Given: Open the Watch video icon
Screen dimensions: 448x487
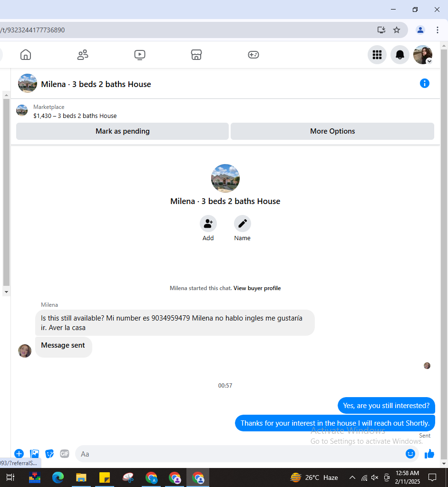Looking at the screenshot, I should click(139, 55).
